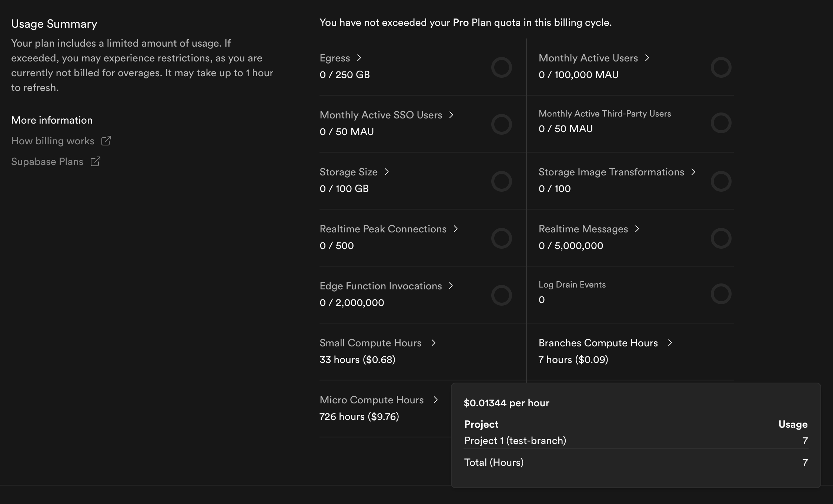Open the Small Compute Hours details
This screenshot has height=504, width=833.
point(370,343)
